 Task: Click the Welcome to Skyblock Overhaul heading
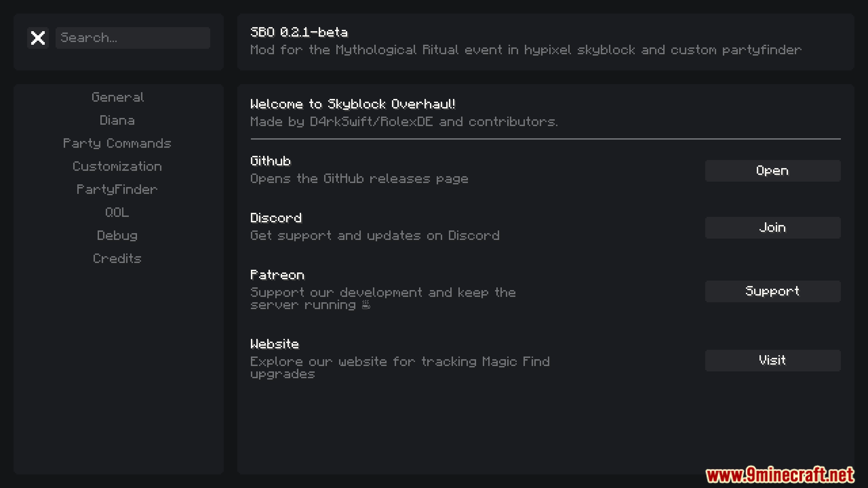353,104
